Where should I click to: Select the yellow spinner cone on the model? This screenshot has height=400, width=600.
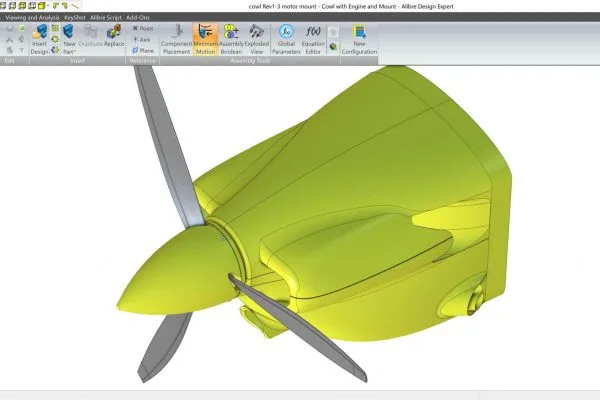point(180,268)
